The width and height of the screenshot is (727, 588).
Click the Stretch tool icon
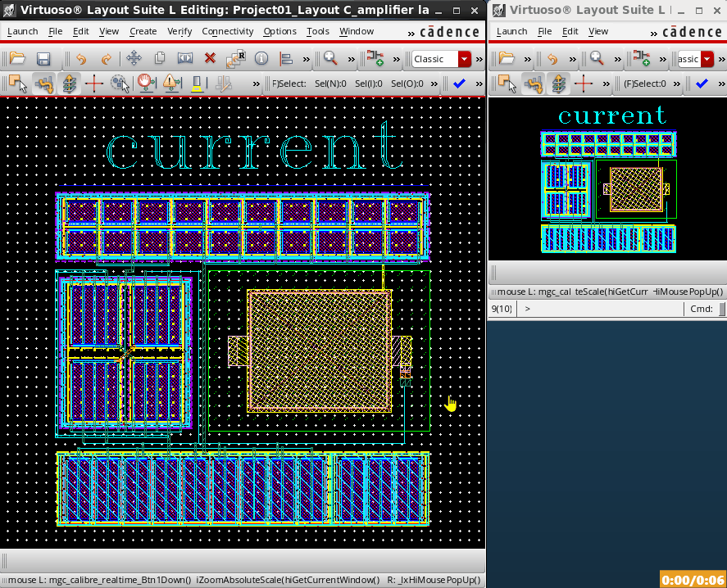(x=185, y=59)
